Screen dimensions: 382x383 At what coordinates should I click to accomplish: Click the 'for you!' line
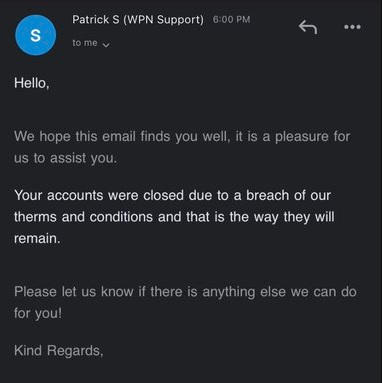point(38,313)
